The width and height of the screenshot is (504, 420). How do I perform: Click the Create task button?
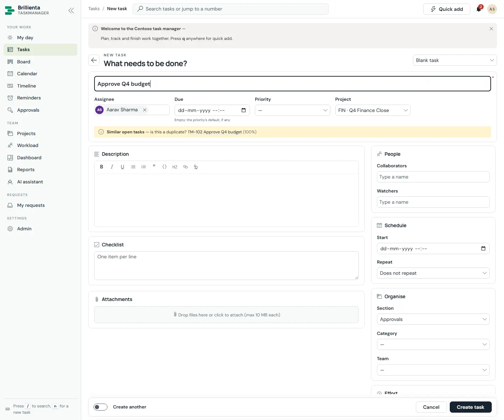pyautogui.click(x=471, y=407)
